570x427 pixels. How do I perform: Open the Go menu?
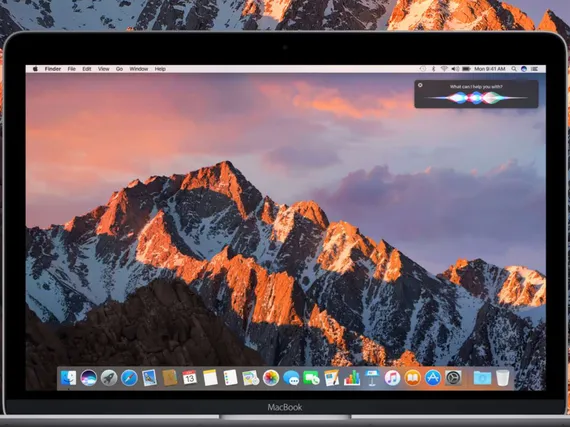pyautogui.click(x=119, y=69)
